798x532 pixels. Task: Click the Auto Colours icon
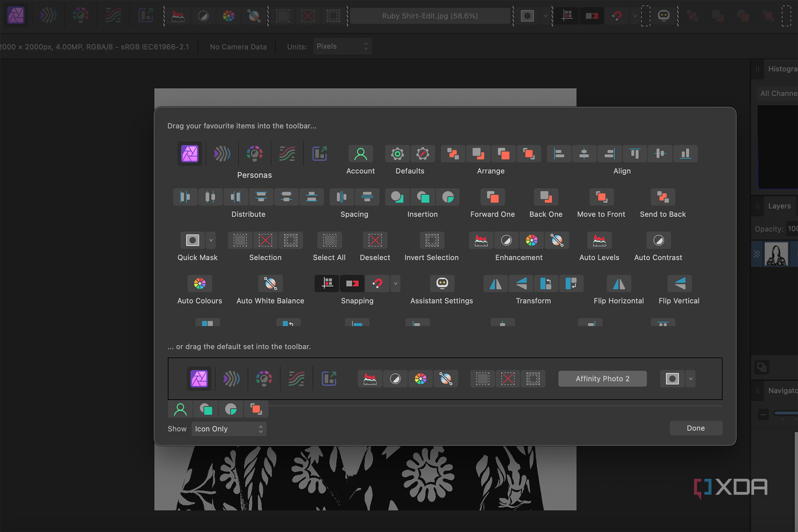click(200, 283)
